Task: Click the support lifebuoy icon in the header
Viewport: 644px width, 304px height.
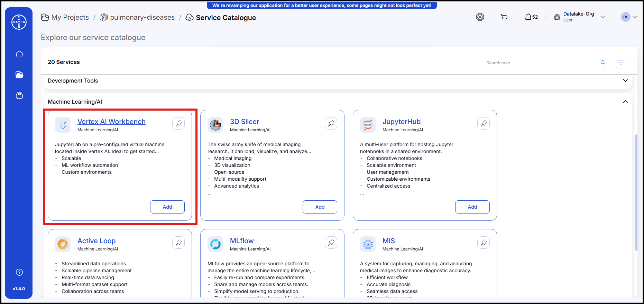Action: [480, 17]
